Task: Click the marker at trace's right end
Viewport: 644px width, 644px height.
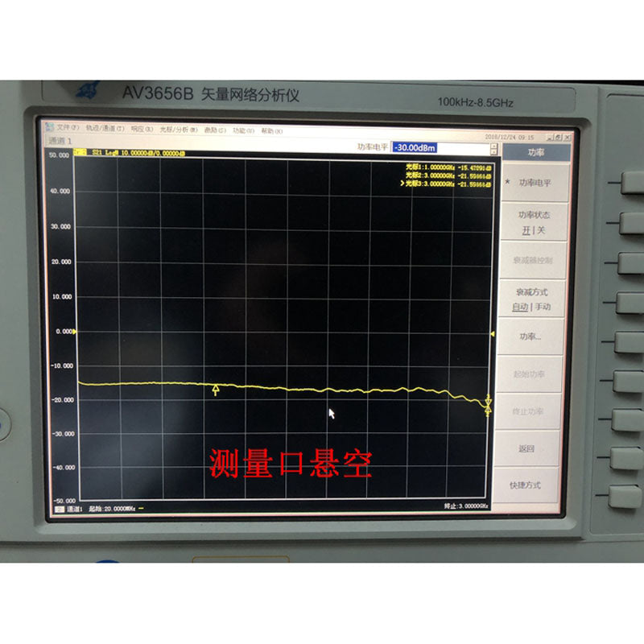Action: [488, 407]
